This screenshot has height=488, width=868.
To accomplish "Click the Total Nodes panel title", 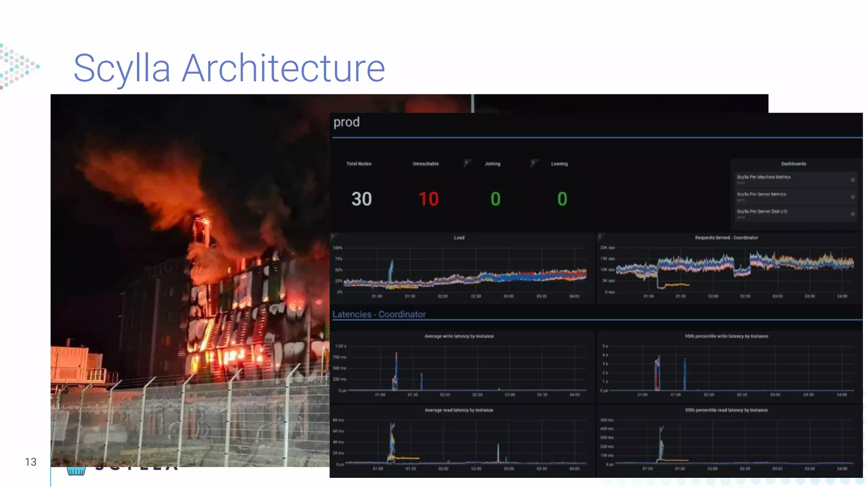I will pyautogui.click(x=359, y=164).
